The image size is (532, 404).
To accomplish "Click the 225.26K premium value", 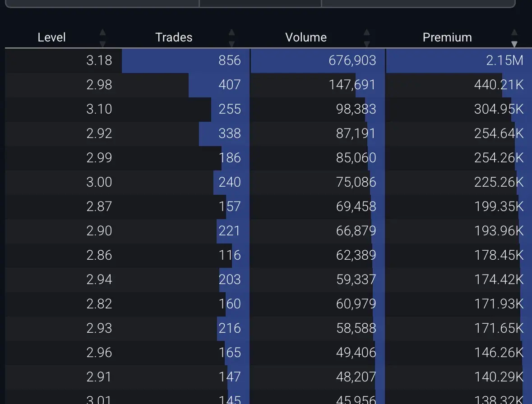I will 499,182.
